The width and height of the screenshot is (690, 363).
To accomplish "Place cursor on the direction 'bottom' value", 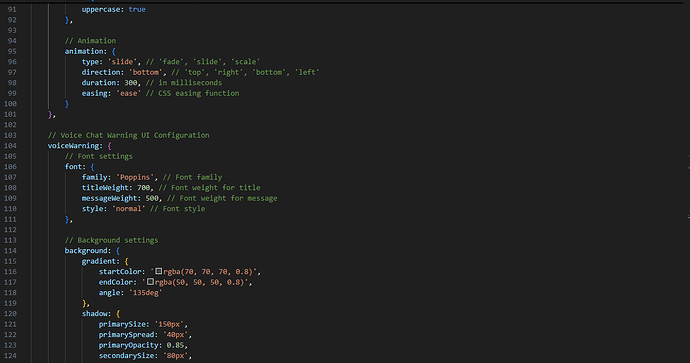I will pos(146,72).
